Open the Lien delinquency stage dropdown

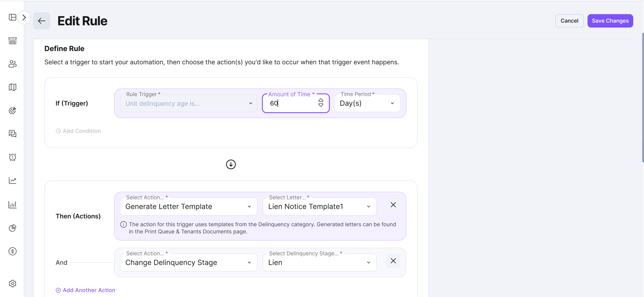(x=319, y=263)
